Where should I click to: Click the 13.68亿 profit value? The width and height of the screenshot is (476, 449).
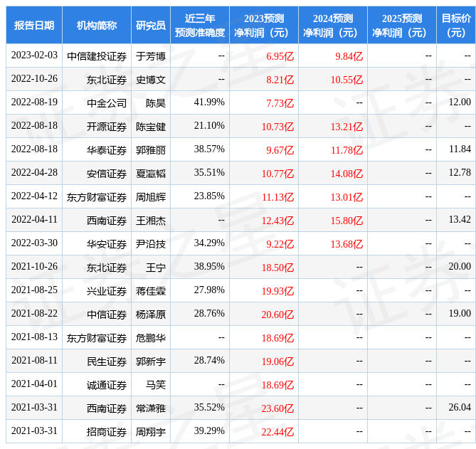(x=347, y=244)
